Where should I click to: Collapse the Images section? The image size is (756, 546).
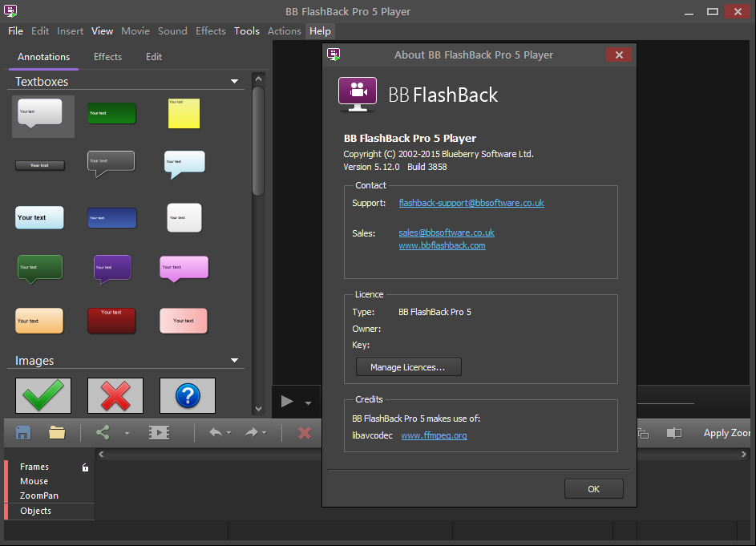[x=235, y=361]
